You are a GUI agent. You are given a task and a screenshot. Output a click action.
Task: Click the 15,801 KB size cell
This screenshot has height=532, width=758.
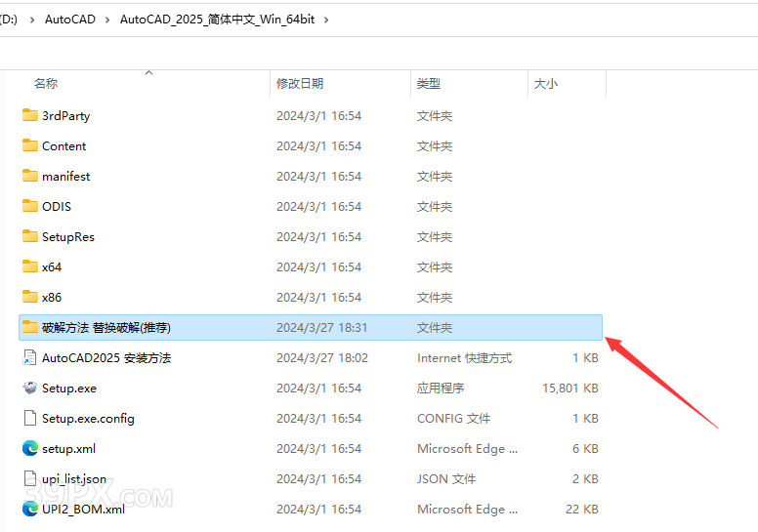570,388
